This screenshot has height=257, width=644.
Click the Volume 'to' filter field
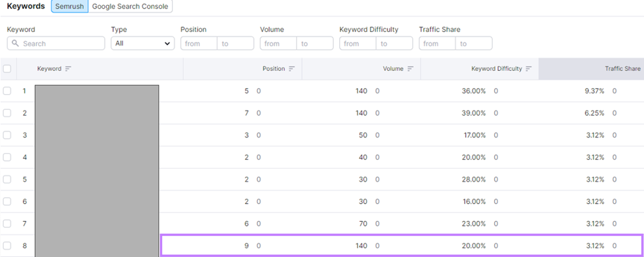pyautogui.click(x=314, y=44)
